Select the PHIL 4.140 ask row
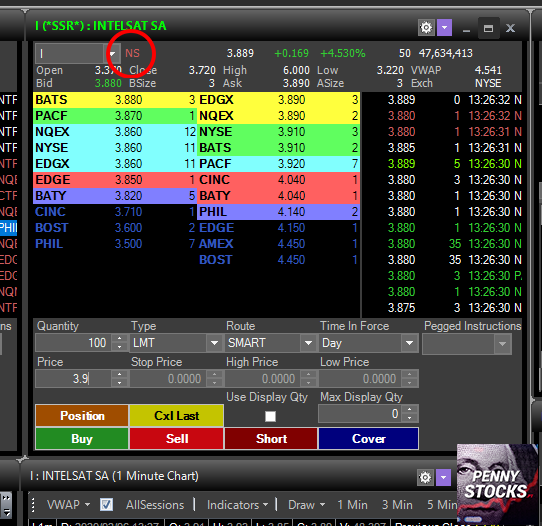 279,212
